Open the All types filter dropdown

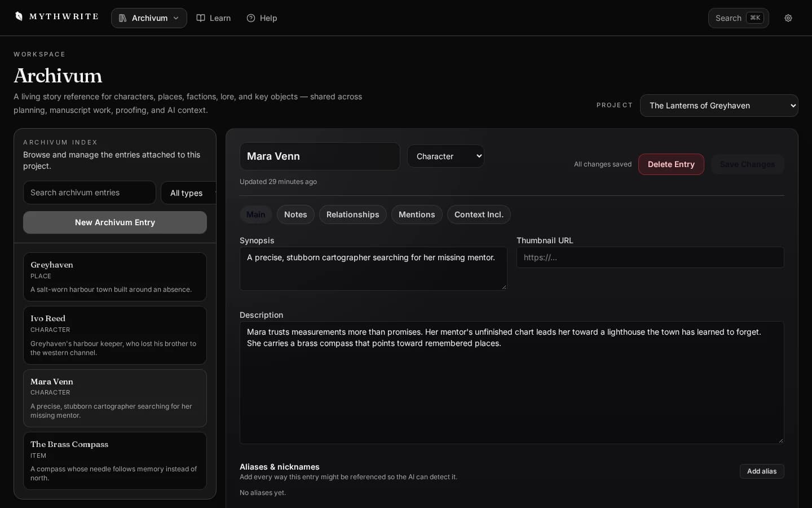pos(189,193)
